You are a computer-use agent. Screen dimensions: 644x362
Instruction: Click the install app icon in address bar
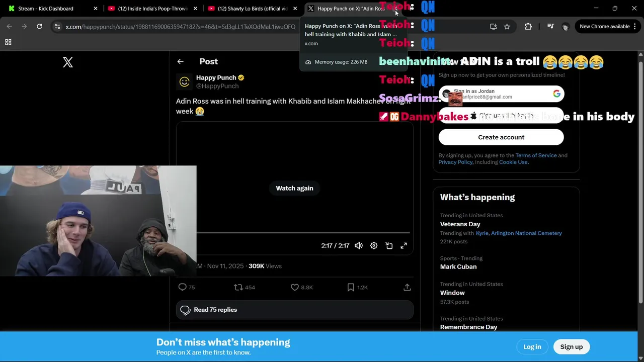point(493,27)
